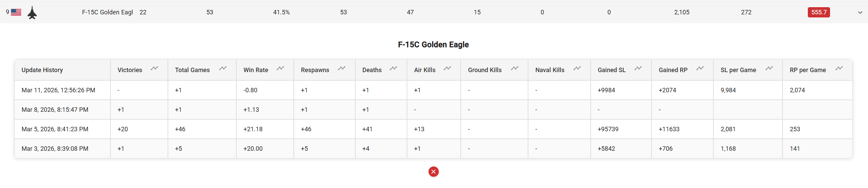The height and width of the screenshot is (188, 868).
Task: Show the Ground Kills trend chart icon
Action: pyautogui.click(x=515, y=68)
